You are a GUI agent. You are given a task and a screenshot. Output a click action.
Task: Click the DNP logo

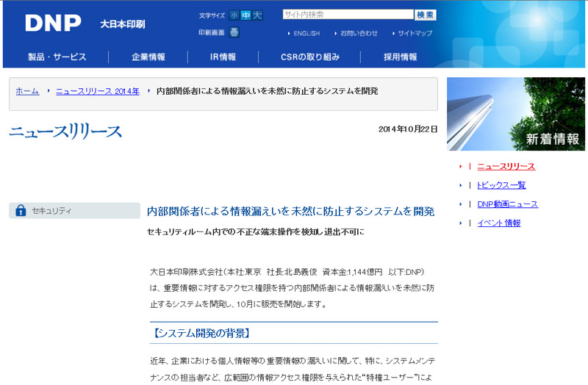[53, 23]
